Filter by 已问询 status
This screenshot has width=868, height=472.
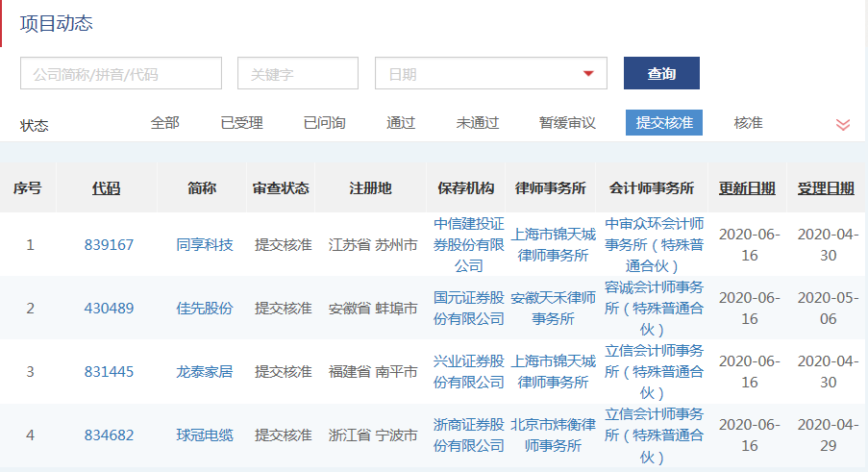pos(324,123)
